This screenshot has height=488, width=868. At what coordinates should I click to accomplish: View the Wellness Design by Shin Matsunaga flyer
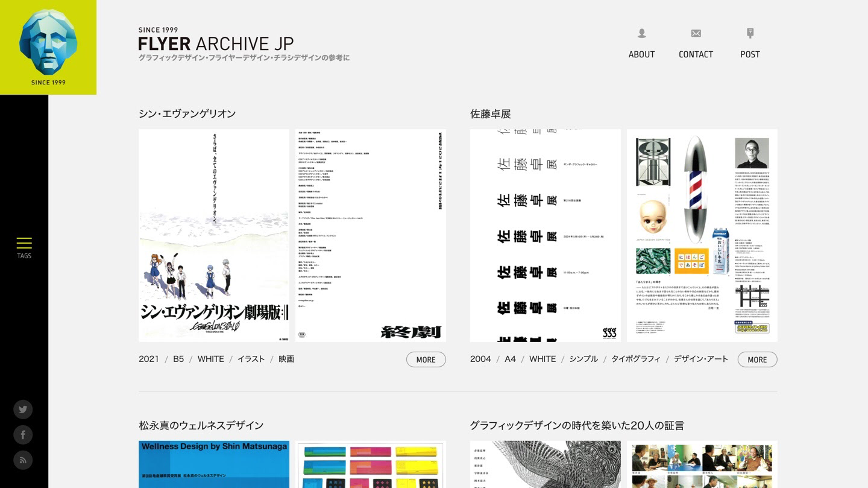click(x=214, y=464)
